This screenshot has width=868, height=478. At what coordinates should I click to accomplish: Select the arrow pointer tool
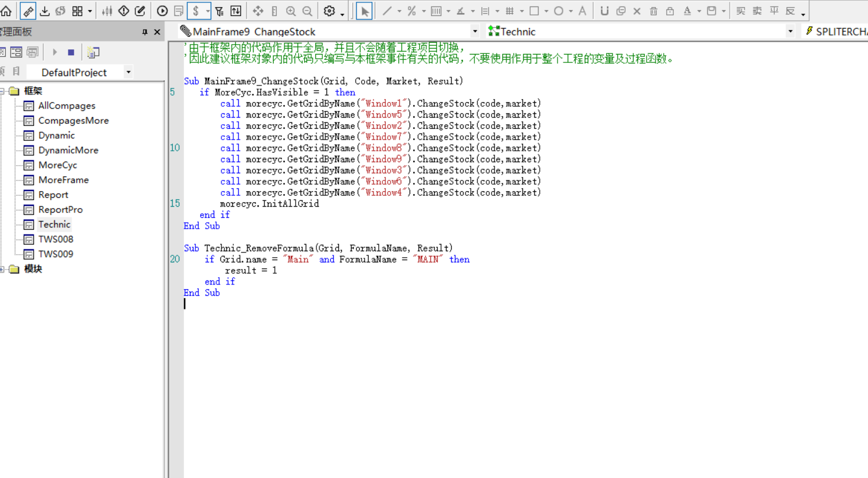point(365,11)
